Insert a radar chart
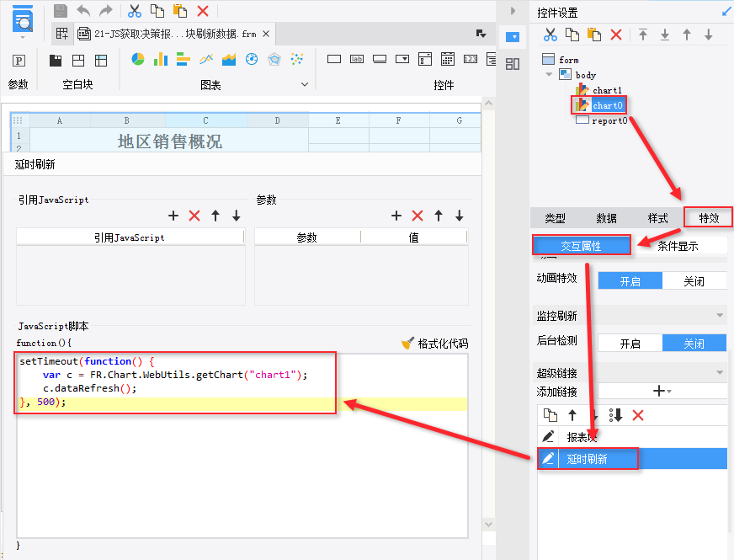Viewport: 734px width, 560px height. coord(274,59)
